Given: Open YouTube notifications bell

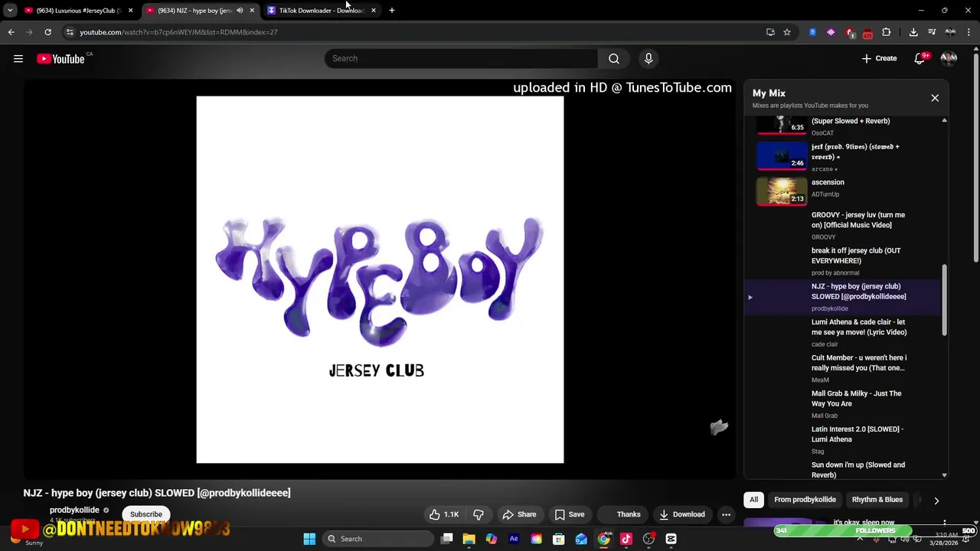Looking at the screenshot, I should [920, 59].
